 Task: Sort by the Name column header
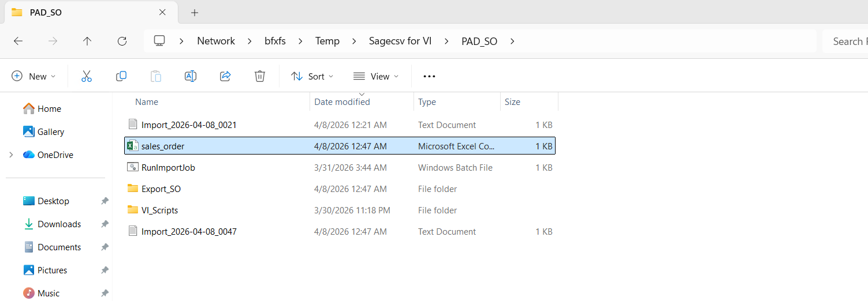[x=147, y=102]
